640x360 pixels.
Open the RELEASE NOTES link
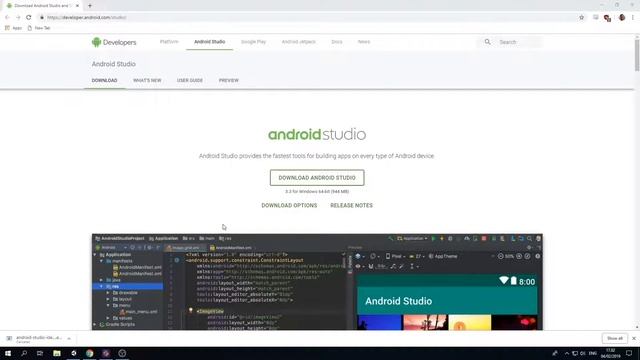pyautogui.click(x=351, y=205)
